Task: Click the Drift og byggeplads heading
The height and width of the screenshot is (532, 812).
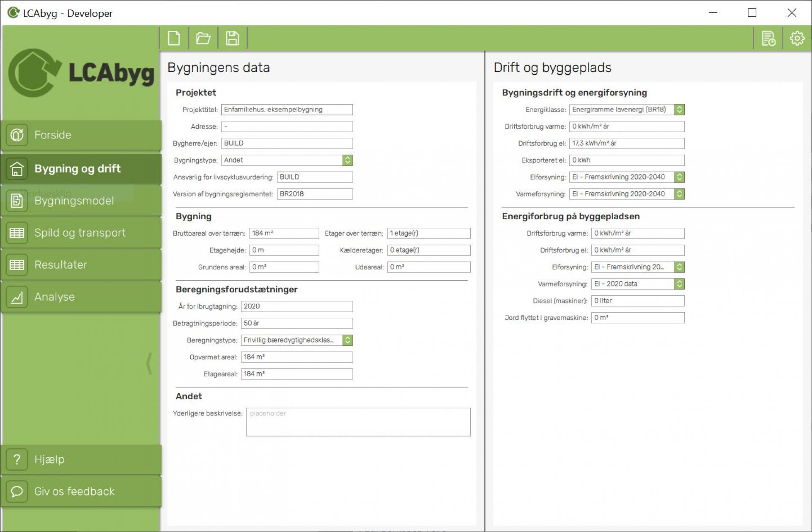Action: (552, 68)
